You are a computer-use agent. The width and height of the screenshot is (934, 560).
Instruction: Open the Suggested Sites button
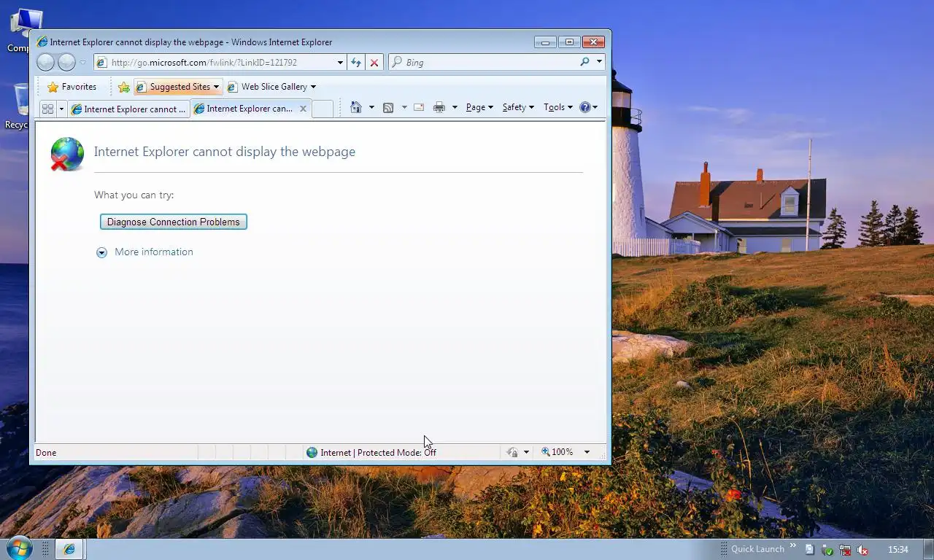point(178,87)
